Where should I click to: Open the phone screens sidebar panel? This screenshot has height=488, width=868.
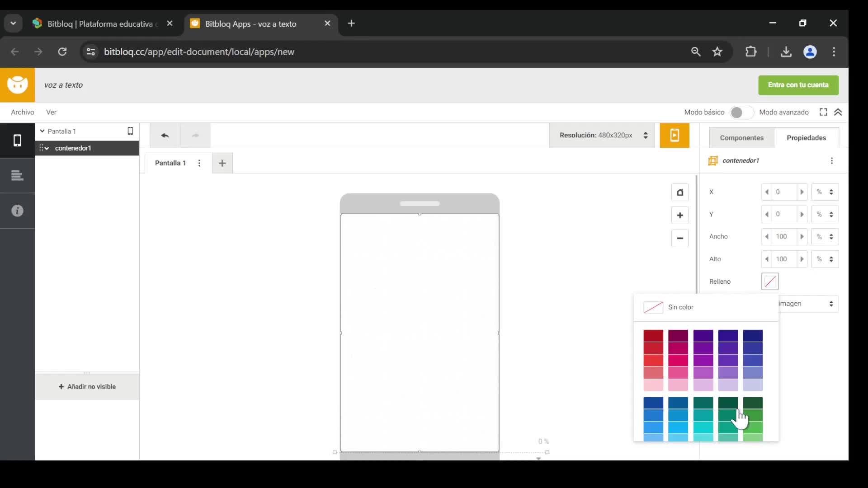17,141
